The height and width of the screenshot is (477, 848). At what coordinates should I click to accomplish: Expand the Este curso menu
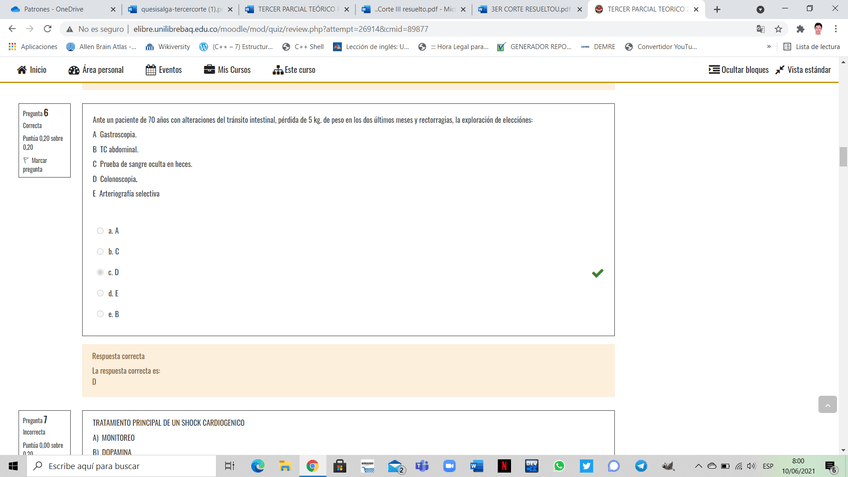(294, 70)
